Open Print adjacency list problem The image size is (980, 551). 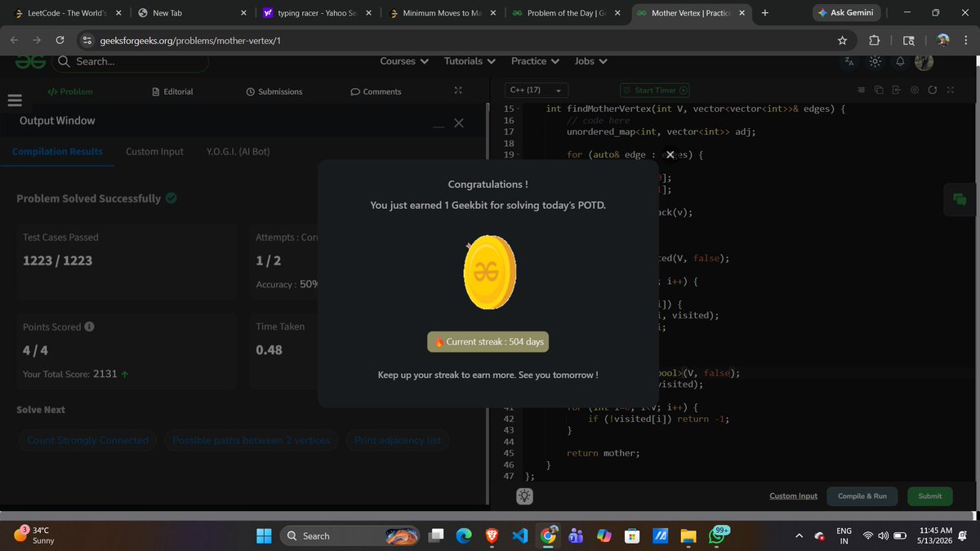click(398, 440)
